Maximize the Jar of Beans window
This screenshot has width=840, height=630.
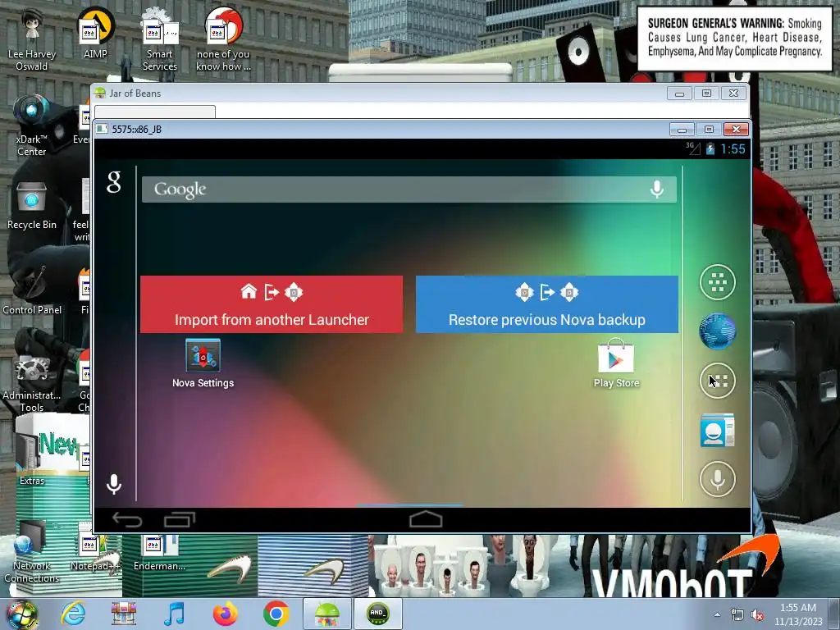pyautogui.click(x=706, y=94)
